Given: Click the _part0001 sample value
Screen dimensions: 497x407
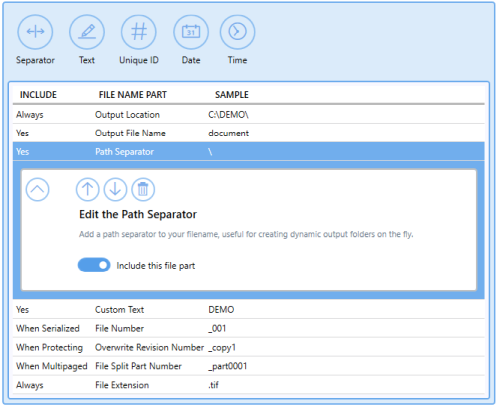Looking at the screenshot, I should click(228, 366).
